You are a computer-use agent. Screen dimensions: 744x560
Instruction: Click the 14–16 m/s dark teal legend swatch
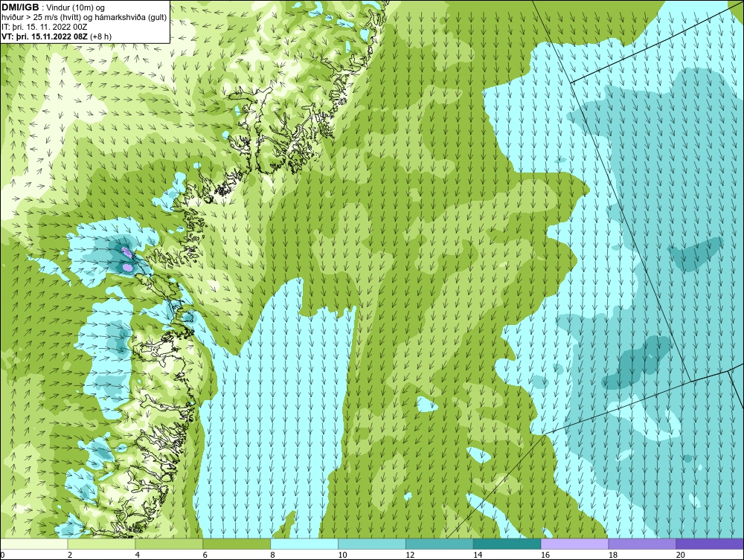click(507, 544)
